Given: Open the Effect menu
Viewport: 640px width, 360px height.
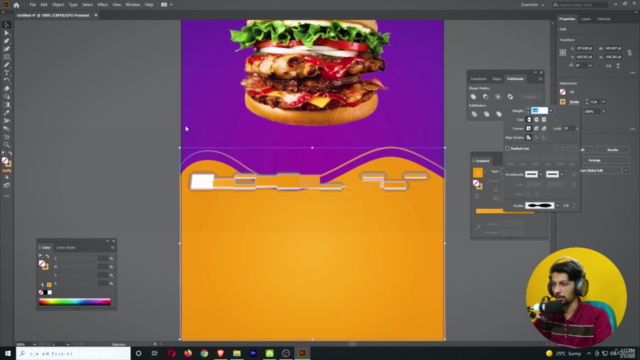Looking at the screenshot, I should click(102, 5).
